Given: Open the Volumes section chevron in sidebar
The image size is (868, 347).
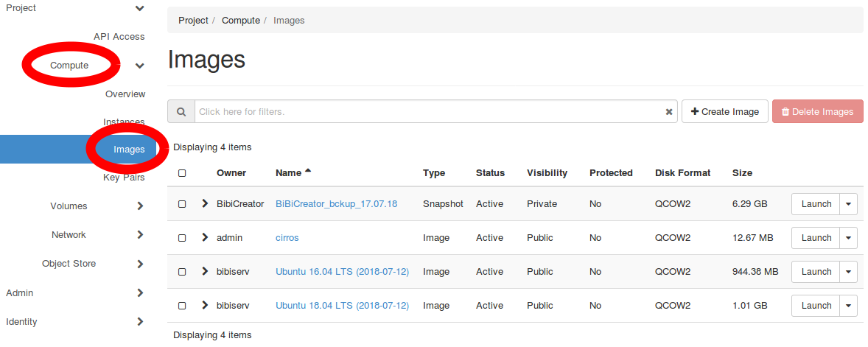Looking at the screenshot, I should (x=140, y=206).
